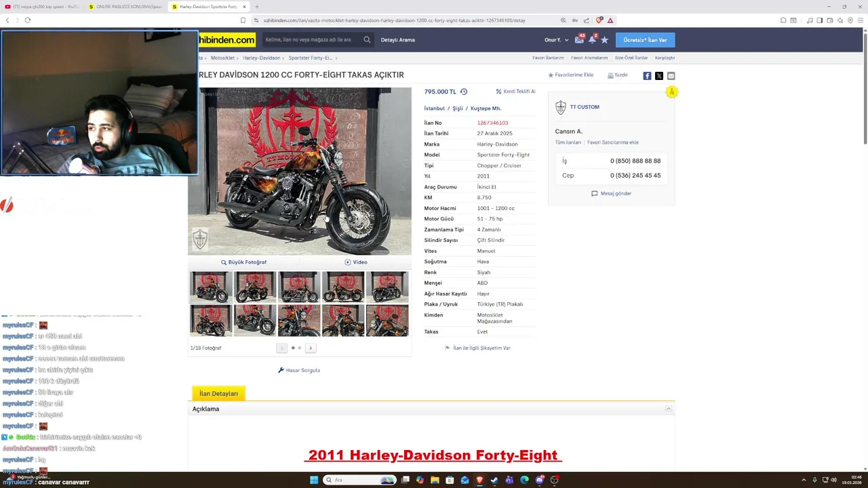The image size is (868, 488).
Task: Click İlan ile İlgili Şikayetim Var
Action: (x=477, y=348)
